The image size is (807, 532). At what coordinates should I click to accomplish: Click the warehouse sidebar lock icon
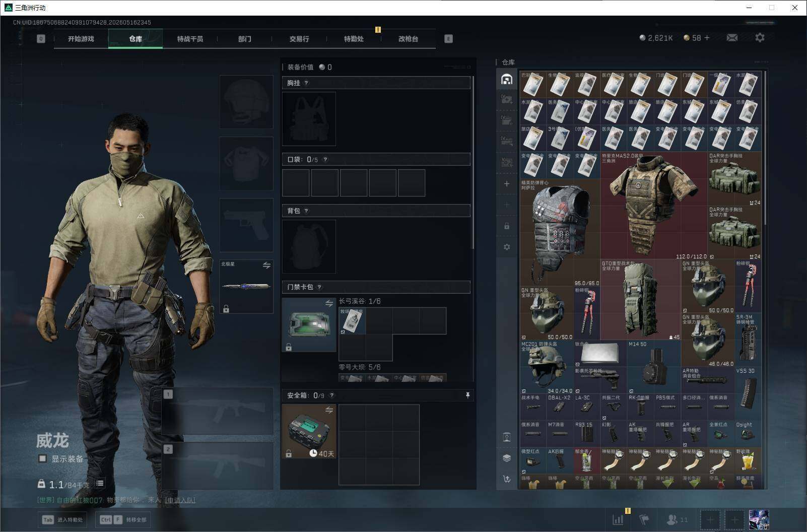[x=507, y=226]
